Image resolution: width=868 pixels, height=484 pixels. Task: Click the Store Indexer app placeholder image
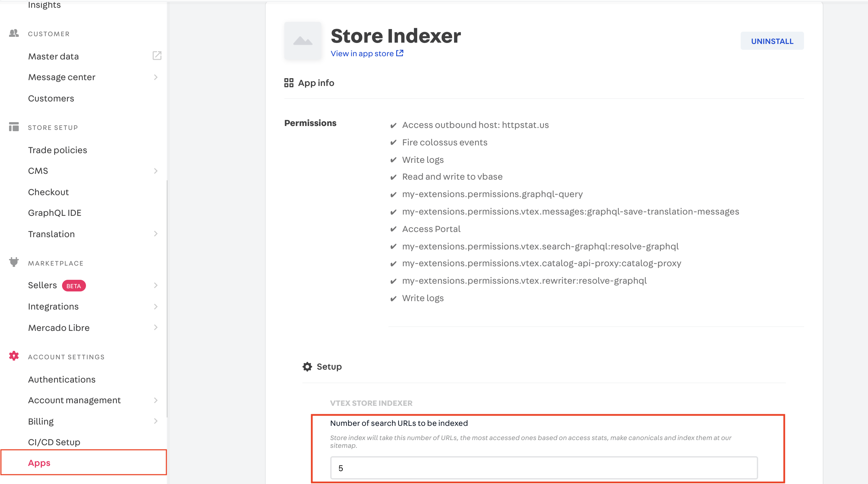(x=302, y=41)
